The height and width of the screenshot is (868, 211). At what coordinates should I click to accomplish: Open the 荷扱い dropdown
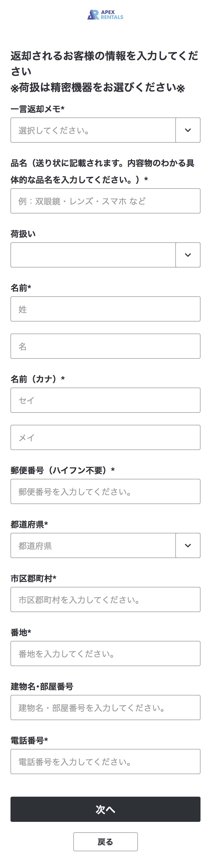93,255
